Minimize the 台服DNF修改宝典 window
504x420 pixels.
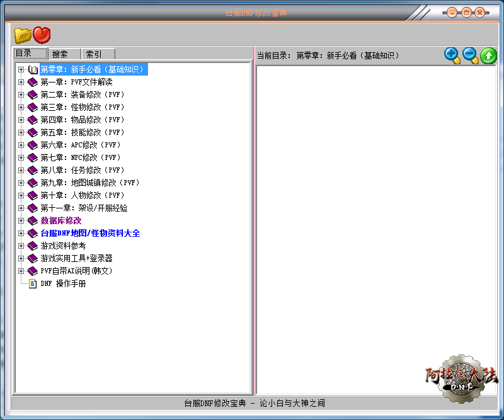pyautogui.click(x=452, y=13)
